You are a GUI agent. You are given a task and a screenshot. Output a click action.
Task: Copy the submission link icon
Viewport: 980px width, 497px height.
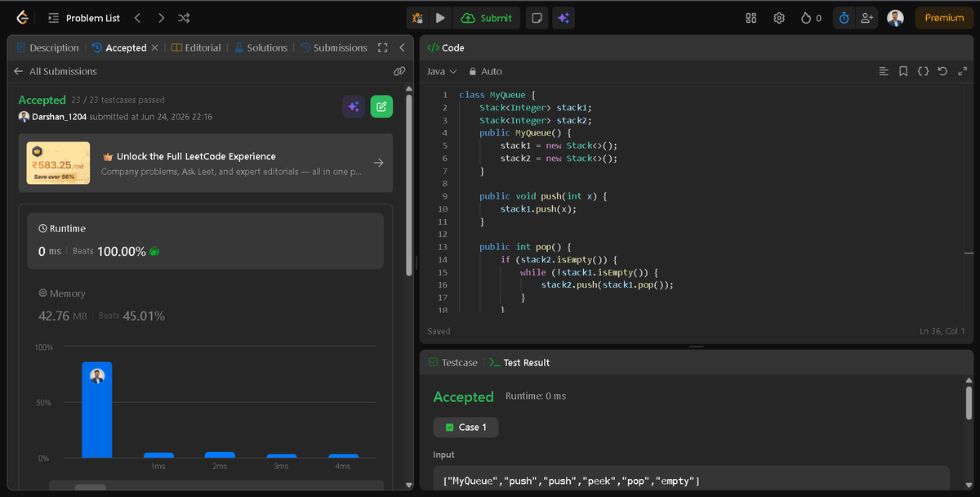pos(399,71)
